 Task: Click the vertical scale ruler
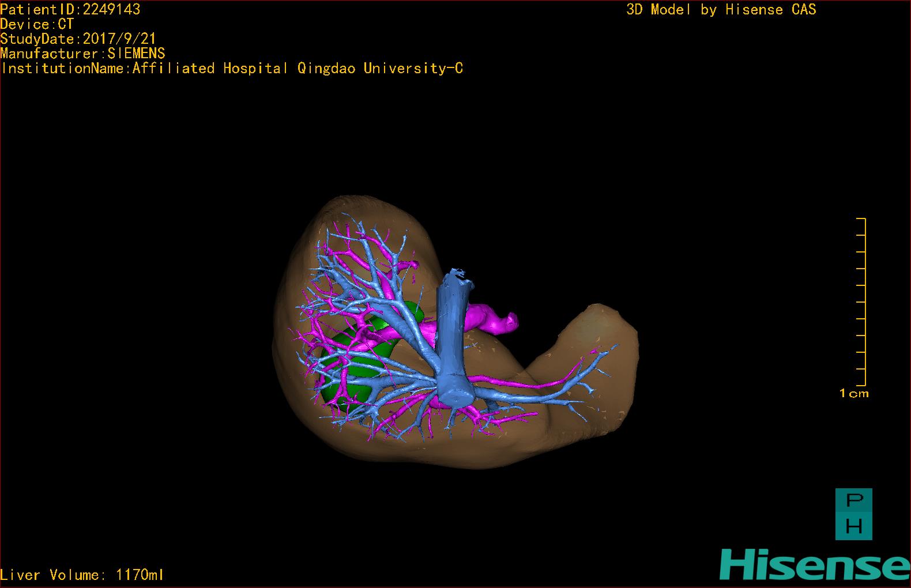click(x=861, y=301)
